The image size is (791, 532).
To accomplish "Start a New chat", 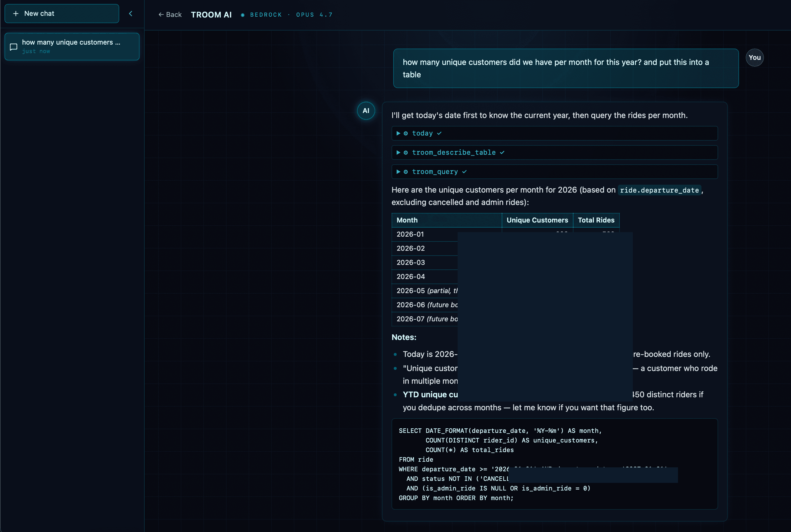I will point(62,14).
